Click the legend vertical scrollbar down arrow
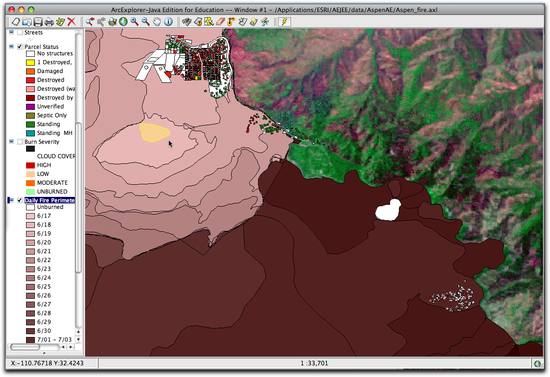The width and height of the screenshot is (550, 377). [x=78, y=339]
